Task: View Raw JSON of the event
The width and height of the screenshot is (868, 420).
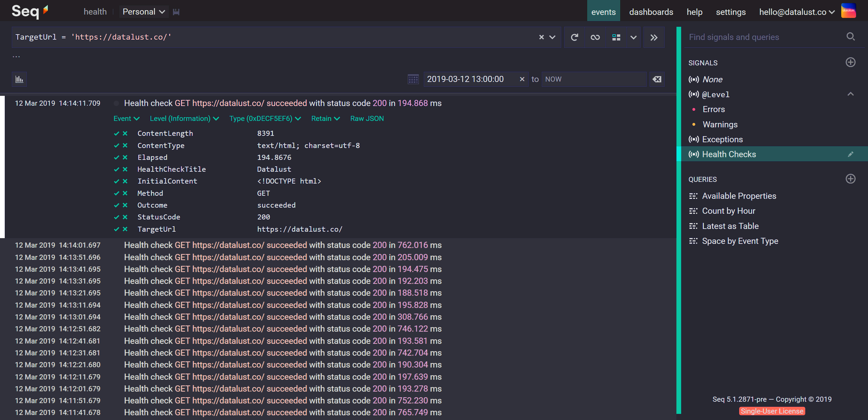Action: click(367, 119)
